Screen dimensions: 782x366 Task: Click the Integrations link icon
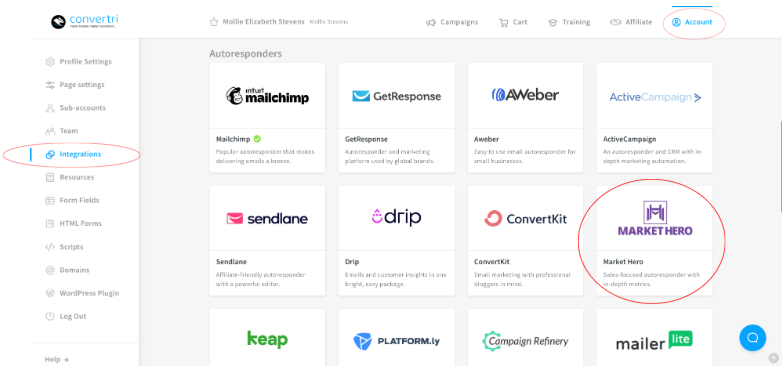click(x=50, y=154)
